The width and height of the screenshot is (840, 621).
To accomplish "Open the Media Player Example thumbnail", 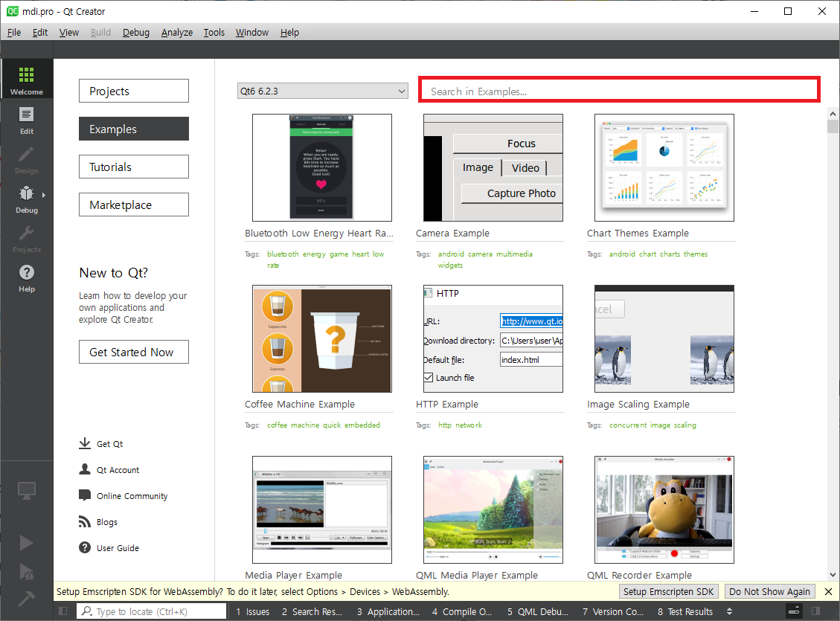I will click(x=322, y=509).
